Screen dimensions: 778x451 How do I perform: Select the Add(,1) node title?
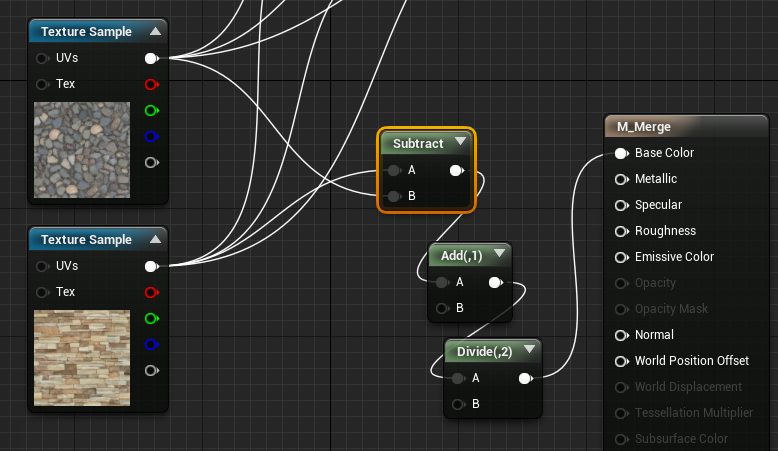[461, 256]
